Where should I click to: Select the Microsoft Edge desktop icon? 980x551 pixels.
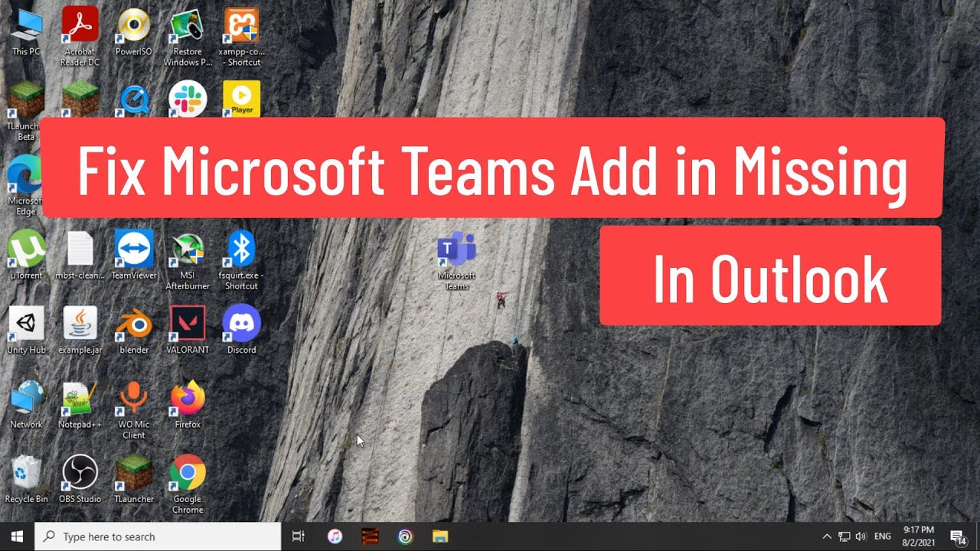click(26, 186)
